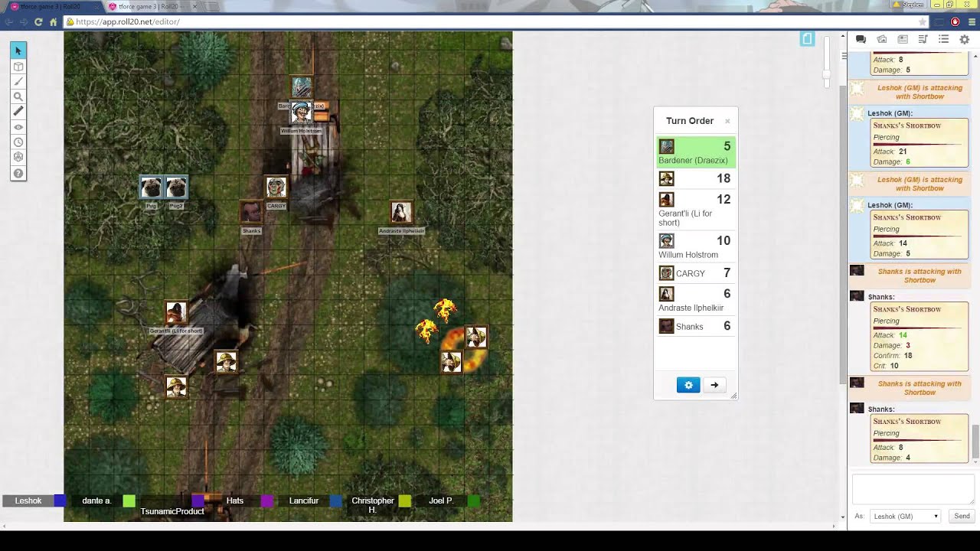The image size is (980, 551).
Task: Select the Geran'li token on map
Action: (176, 312)
